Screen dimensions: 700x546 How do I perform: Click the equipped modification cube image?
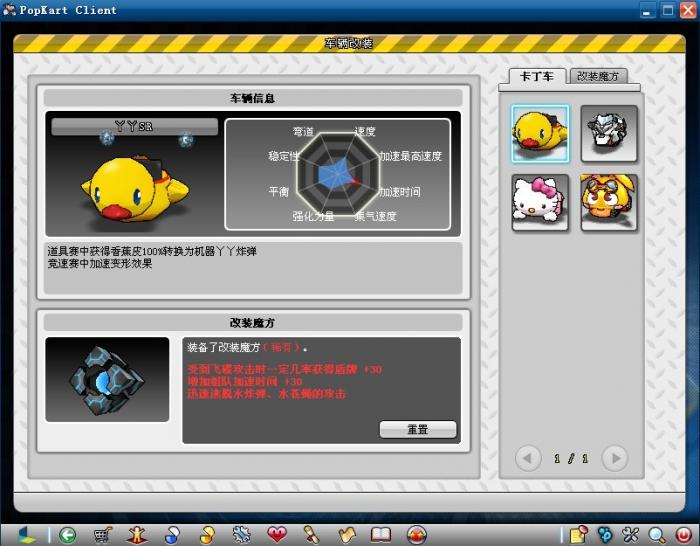pyautogui.click(x=107, y=379)
